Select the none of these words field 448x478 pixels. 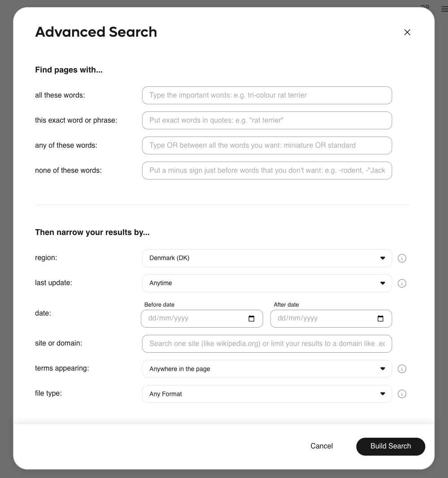click(267, 171)
